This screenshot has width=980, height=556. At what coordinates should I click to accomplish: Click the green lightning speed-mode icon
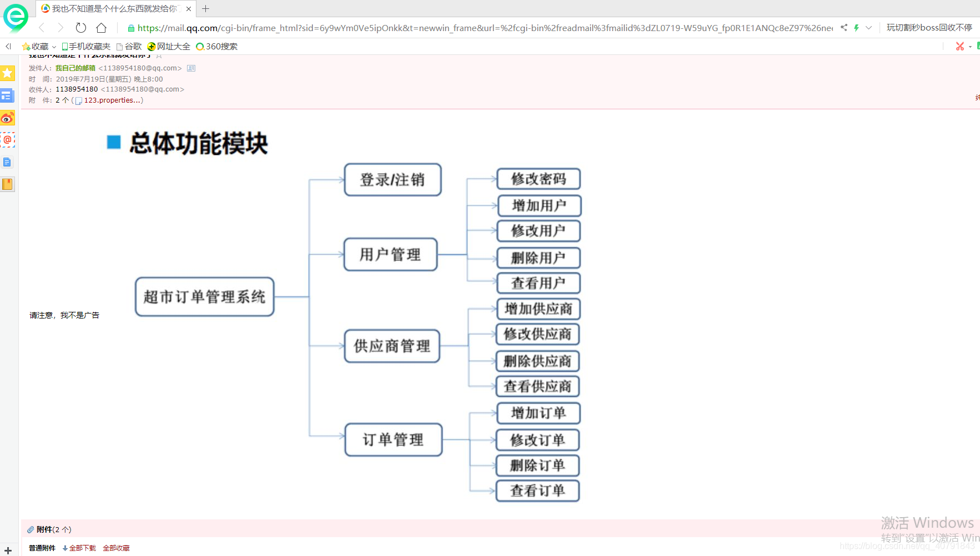point(856,28)
